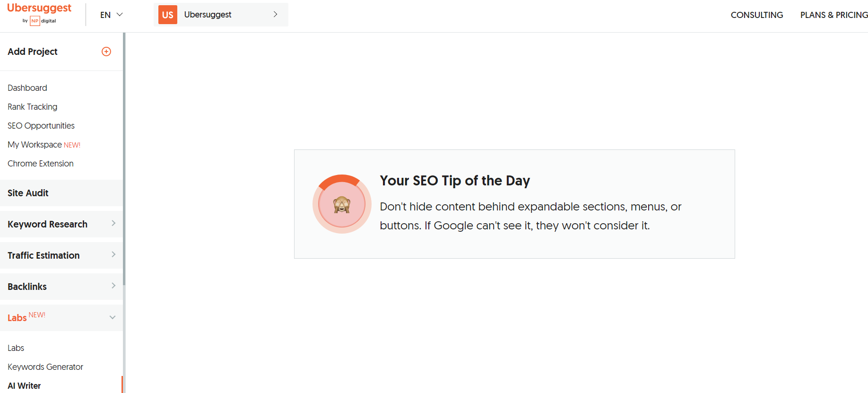The image size is (868, 393).
Task: Click the orange US country badge
Action: coord(168,15)
